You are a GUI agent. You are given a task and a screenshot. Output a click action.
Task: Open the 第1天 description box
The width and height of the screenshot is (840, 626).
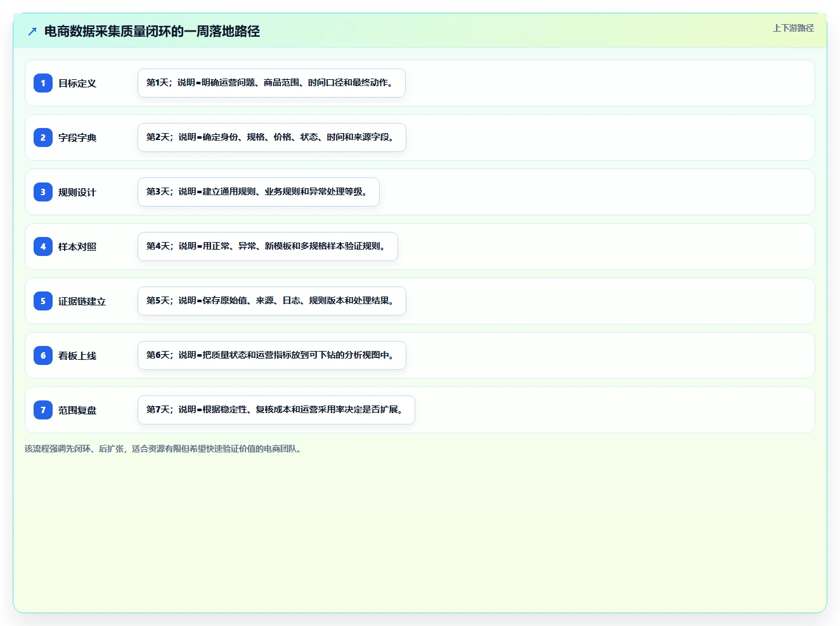[x=271, y=83]
